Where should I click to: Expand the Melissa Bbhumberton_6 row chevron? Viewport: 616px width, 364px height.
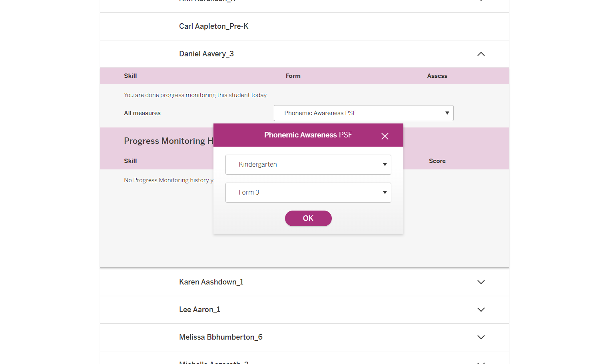481,337
